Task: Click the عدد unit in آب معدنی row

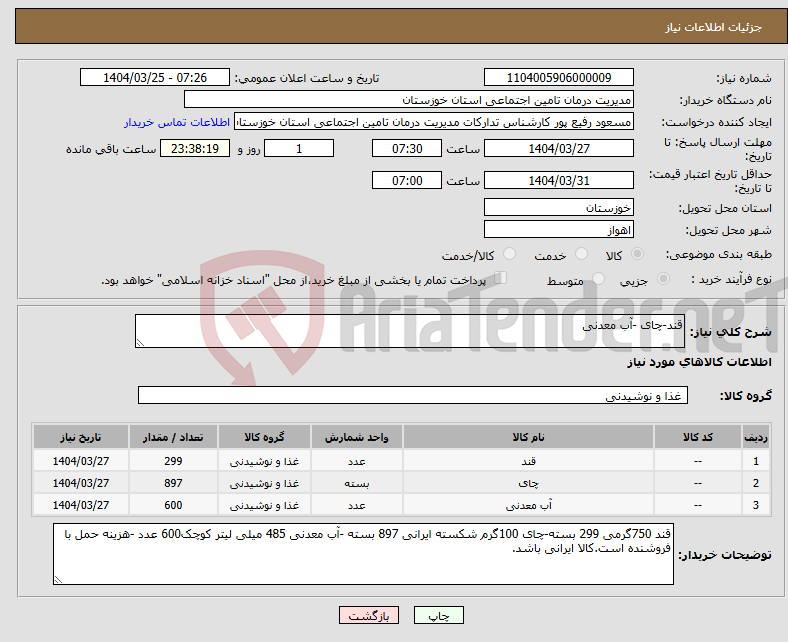Action: point(356,505)
